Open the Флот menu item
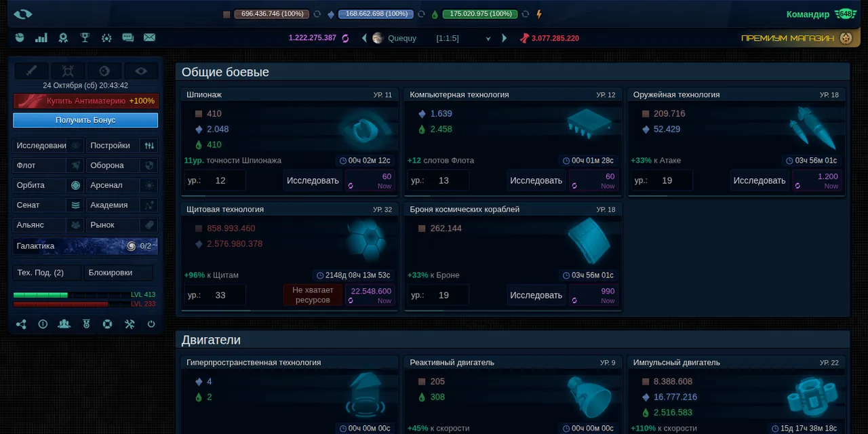The width and height of the screenshot is (868, 434). 48,165
